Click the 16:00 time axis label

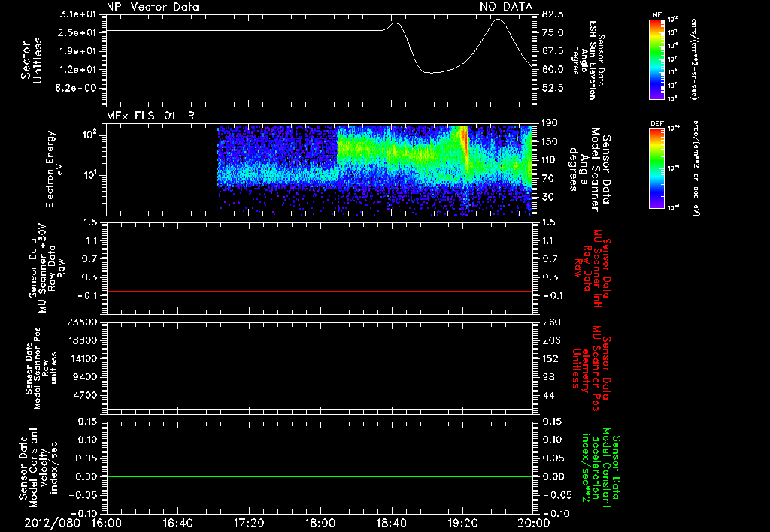107,523
